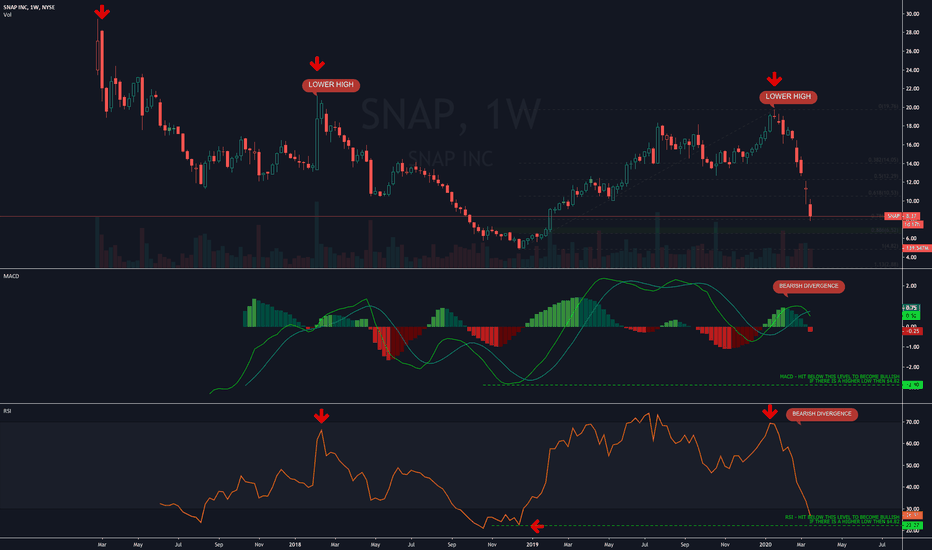Click the green "MACD - HIT BELOW THIS LEVEL" note
The height and width of the screenshot is (550, 932).
(x=839, y=378)
